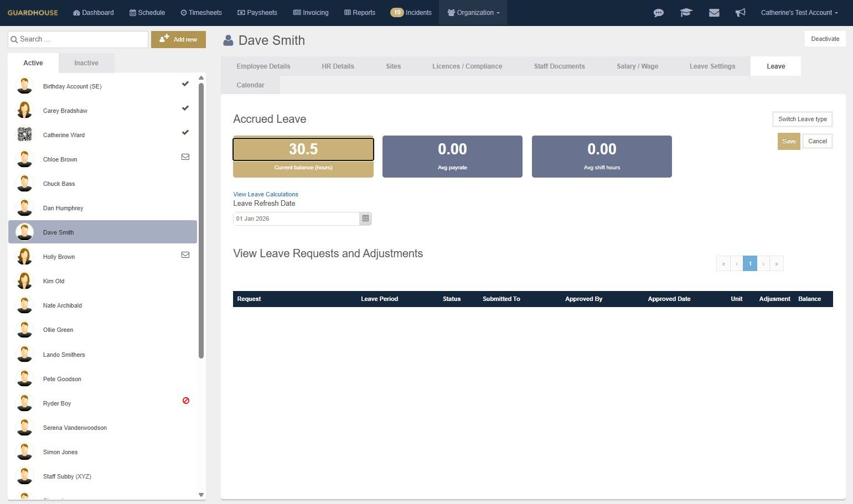Edit the current balance hours value 30.5
The height and width of the screenshot is (504, 853).
303,149
